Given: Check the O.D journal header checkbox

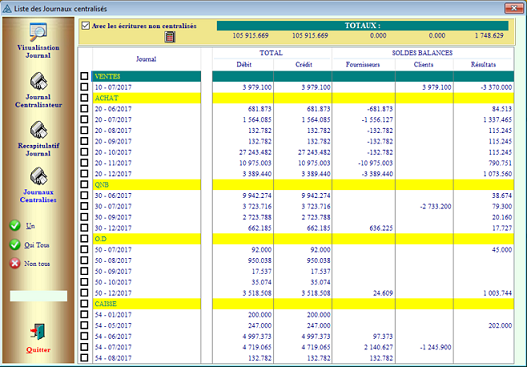Looking at the screenshot, I should [84, 239].
